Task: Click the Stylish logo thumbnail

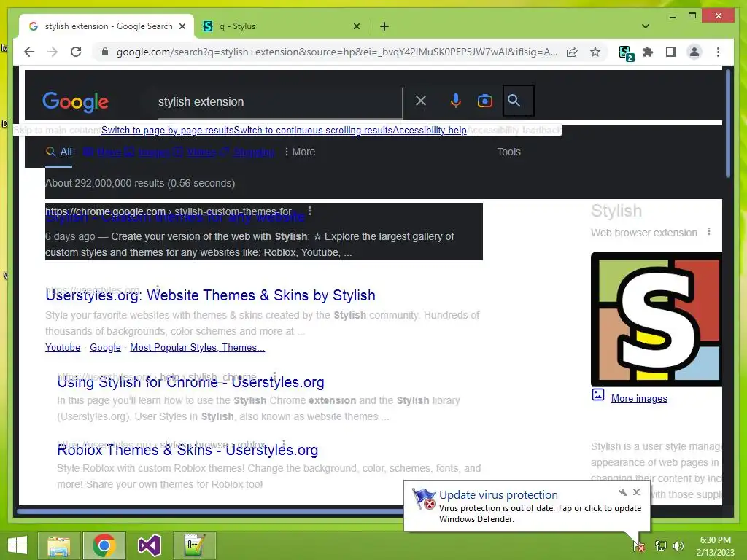Action: (657, 319)
